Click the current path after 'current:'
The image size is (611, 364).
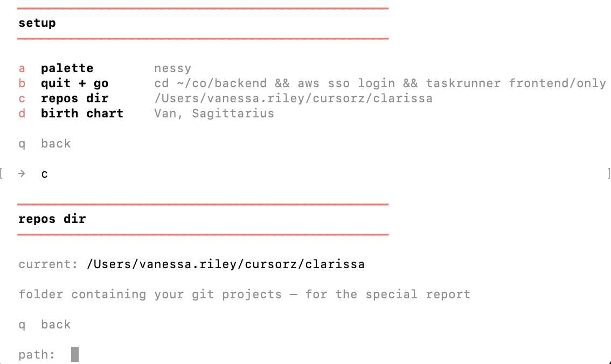pos(225,264)
